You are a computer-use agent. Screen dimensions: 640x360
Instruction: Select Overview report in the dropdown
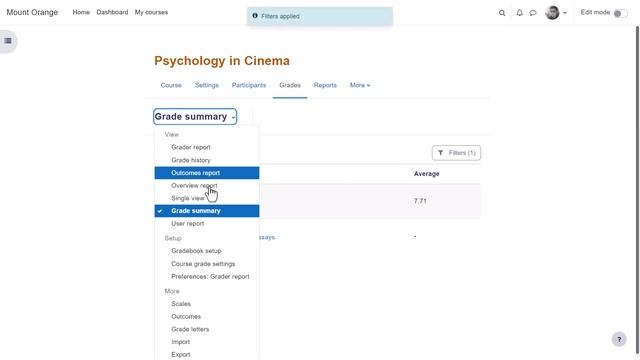coord(207,185)
